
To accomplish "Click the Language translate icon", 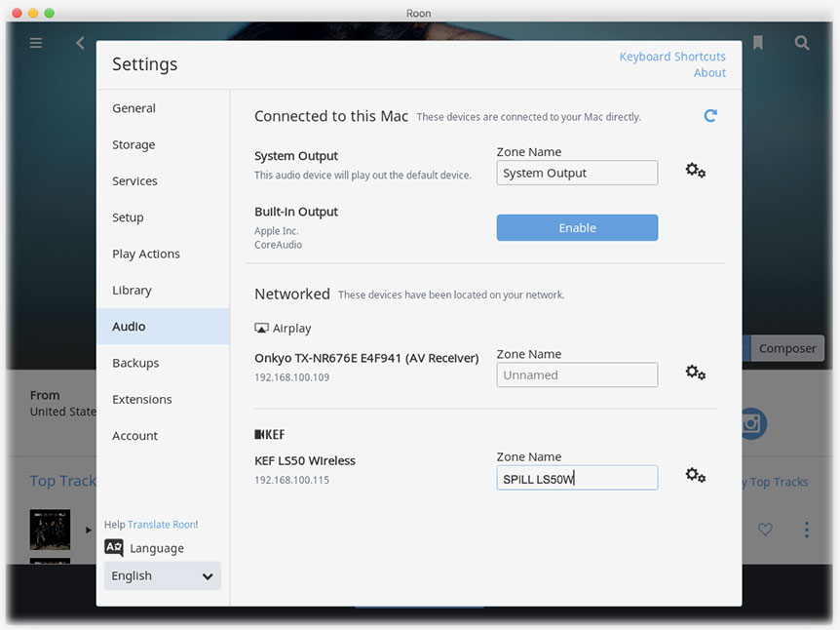I will click(114, 547).
